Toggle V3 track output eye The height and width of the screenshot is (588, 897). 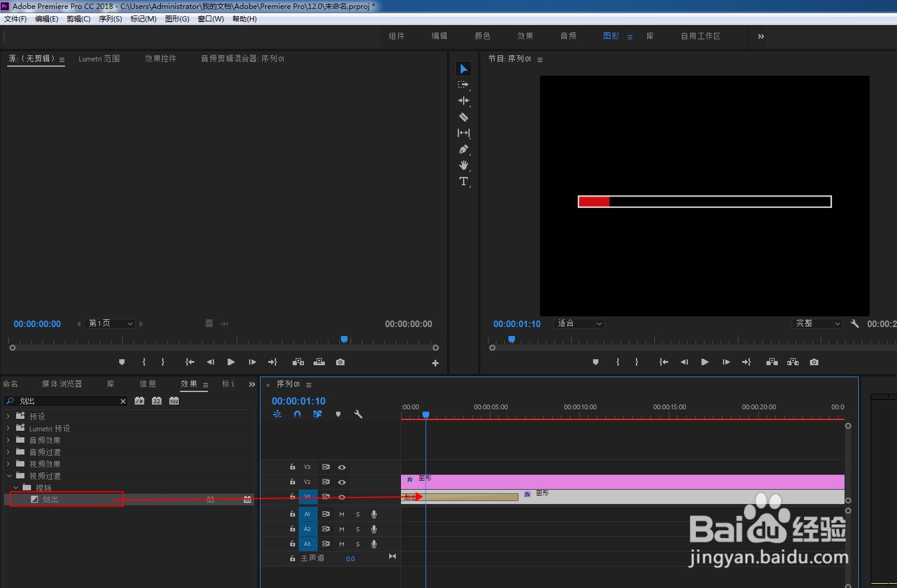[342, 467]
